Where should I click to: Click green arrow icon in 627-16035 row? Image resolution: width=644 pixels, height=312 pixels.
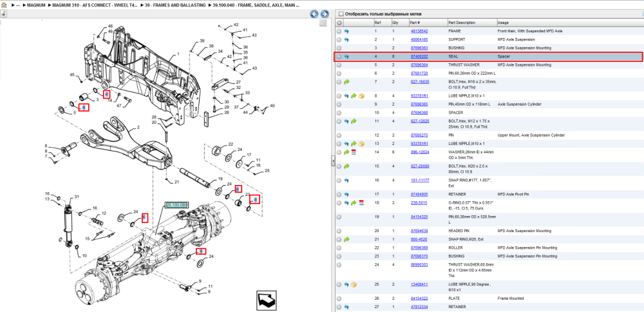(346, 82)
